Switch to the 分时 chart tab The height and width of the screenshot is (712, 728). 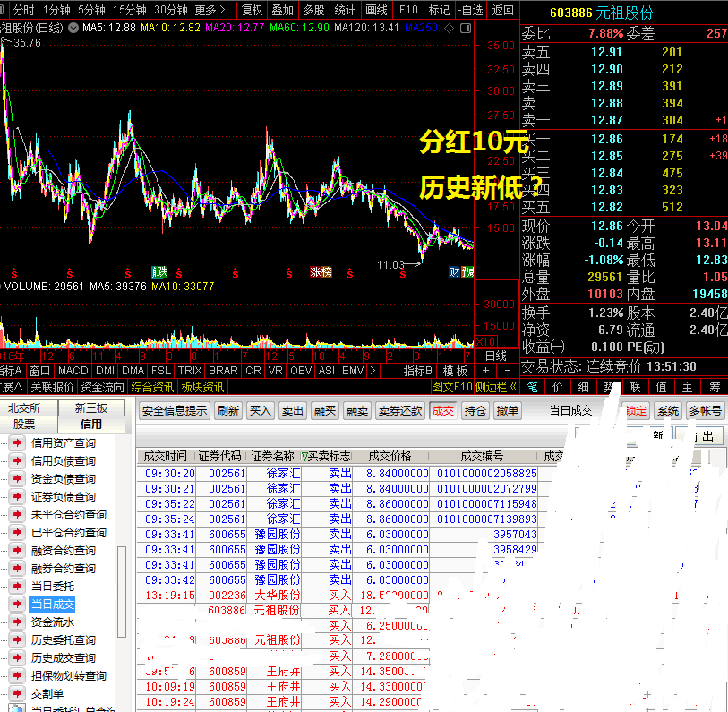[23, 10]
